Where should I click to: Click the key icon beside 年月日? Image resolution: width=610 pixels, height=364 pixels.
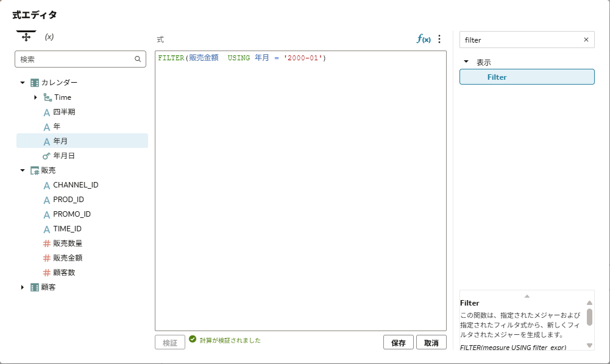click(x=46, y=156)
